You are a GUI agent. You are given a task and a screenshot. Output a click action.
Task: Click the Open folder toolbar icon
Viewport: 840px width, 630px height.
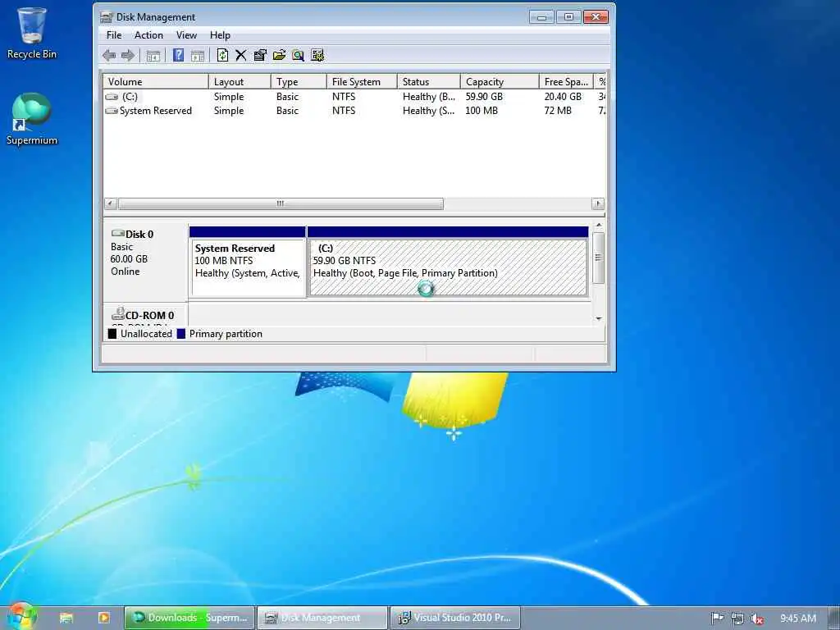[279, 55]
